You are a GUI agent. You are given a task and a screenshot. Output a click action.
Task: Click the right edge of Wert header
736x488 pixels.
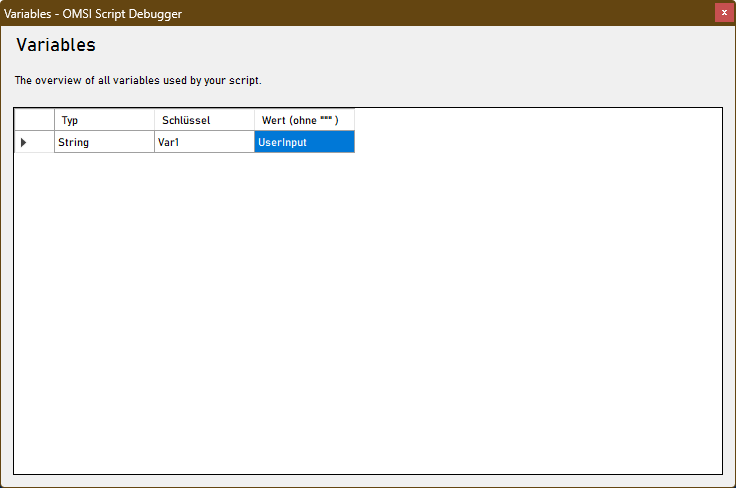(x=354, y=120)
